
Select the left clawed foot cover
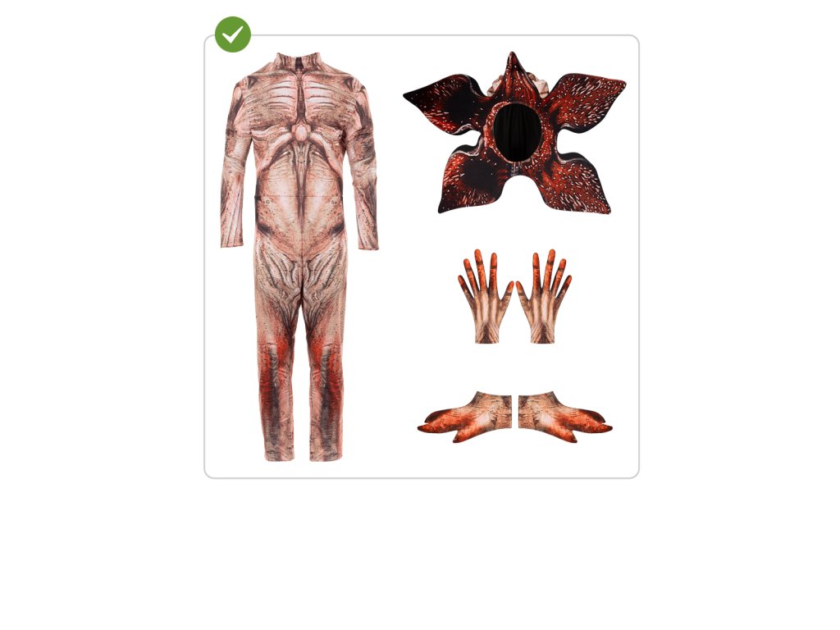(465, 417)
